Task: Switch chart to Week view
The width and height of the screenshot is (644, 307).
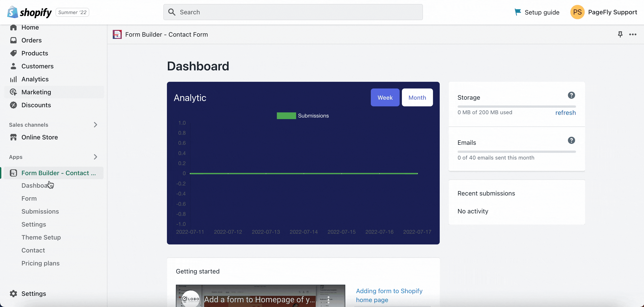Action: point(385,97)
